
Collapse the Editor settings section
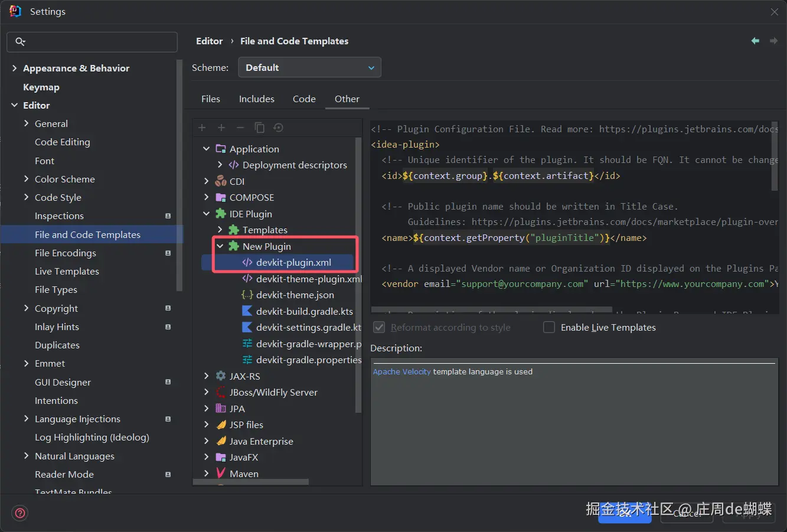[14, 105]
